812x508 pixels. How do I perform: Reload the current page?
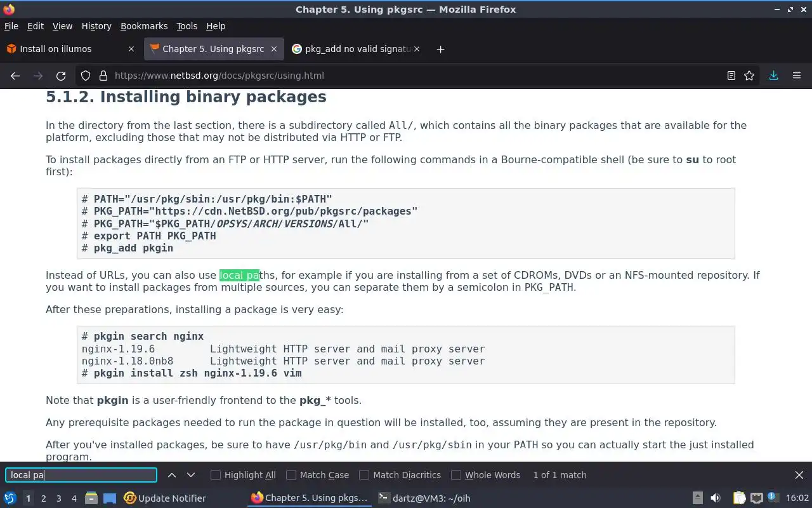pos(61,76)
